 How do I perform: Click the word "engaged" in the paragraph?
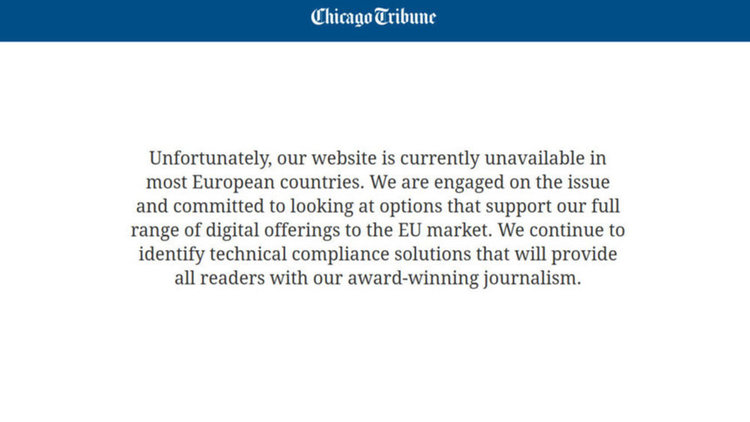(x=469, y=183)
